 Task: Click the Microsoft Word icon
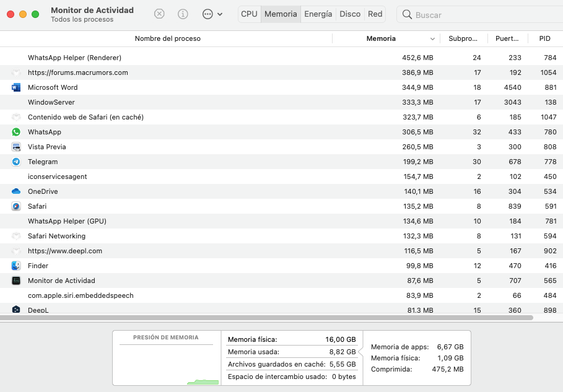(16, 87)
